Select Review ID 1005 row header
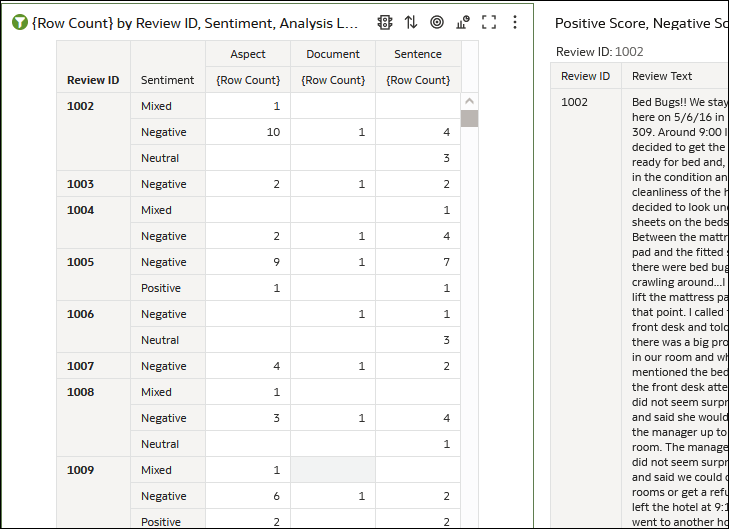The image size is (729, 529). coord(81,262)
